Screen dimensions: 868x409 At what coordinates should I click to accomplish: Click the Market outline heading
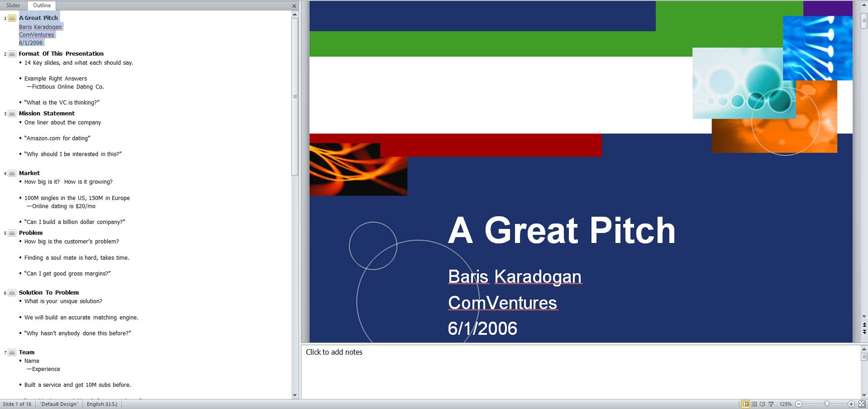click(29, 173)
